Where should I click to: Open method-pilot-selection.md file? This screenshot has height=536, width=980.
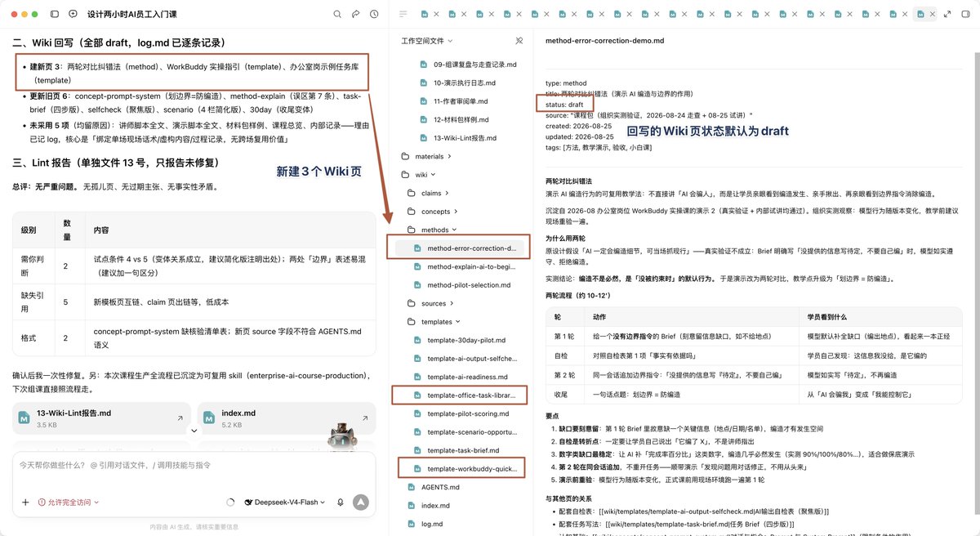click(461, 284)
